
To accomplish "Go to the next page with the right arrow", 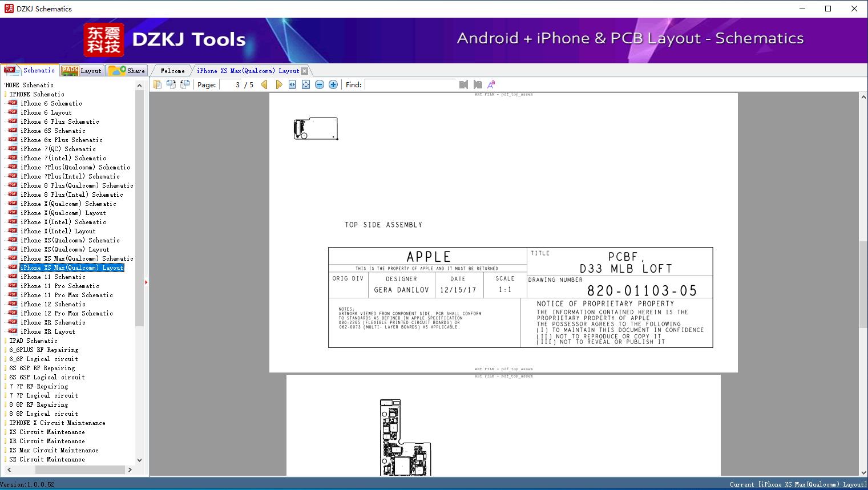I will coord(278,84).
